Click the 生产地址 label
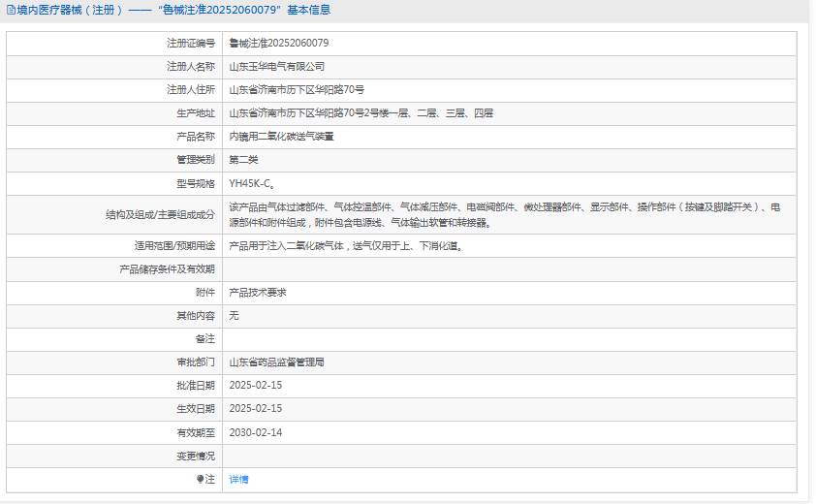This screenshot has width=816, height=504. point(196,113)
